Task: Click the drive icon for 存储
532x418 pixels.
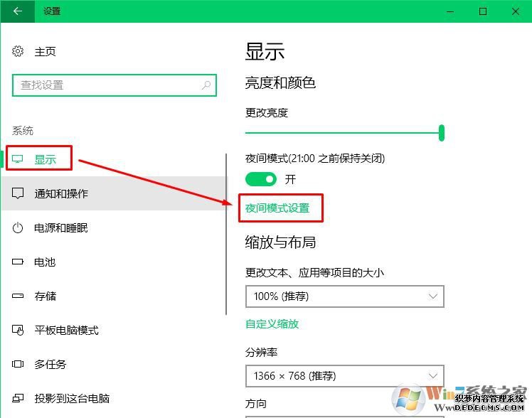Action: [x=18, y=296]
